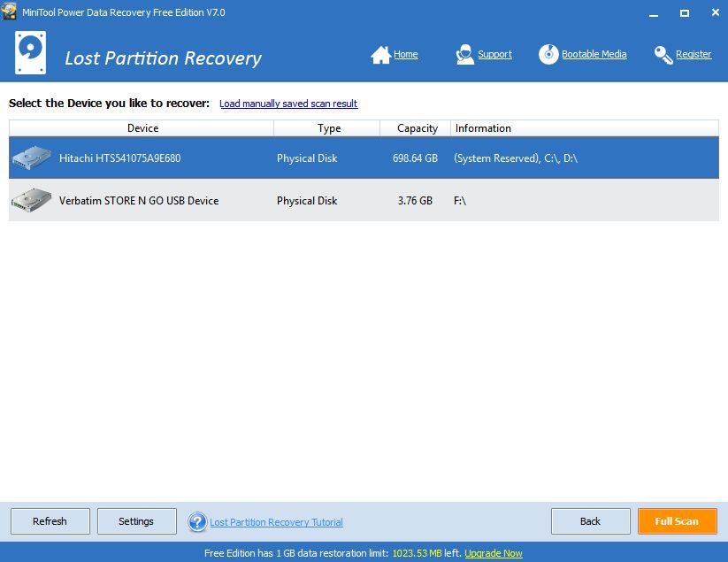Screen dimensions: 728x562
Task: Click Physical Disk type in Hitachi row
Action: click(x=307, y=158)
